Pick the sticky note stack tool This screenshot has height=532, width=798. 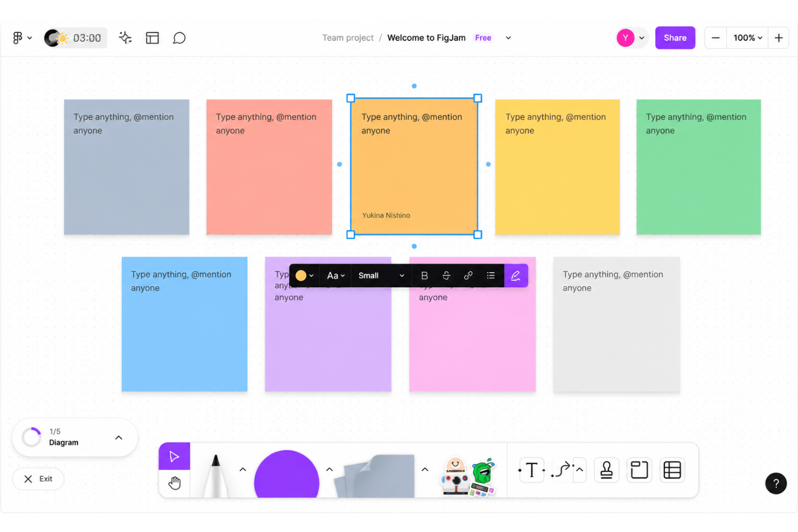tap(375, 476)
